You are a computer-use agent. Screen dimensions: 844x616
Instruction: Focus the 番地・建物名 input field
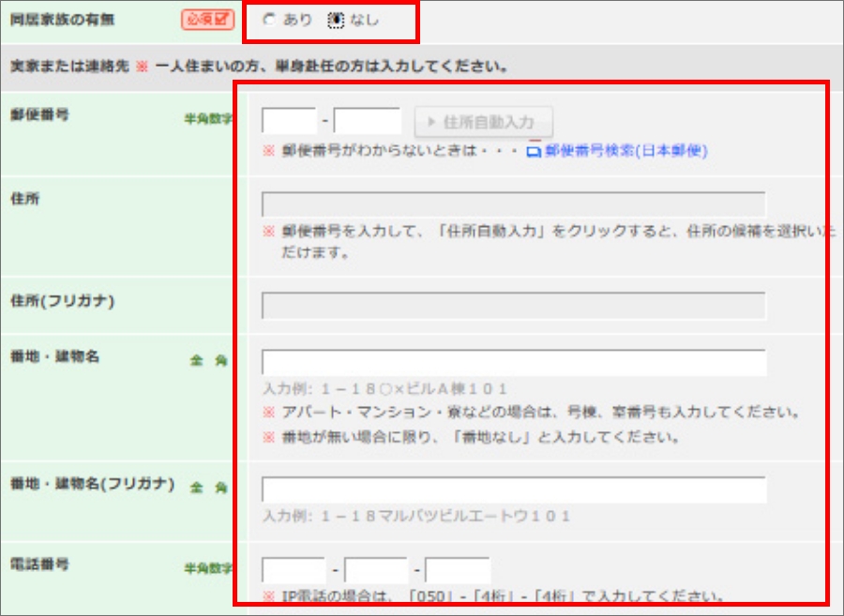point(513,363)
